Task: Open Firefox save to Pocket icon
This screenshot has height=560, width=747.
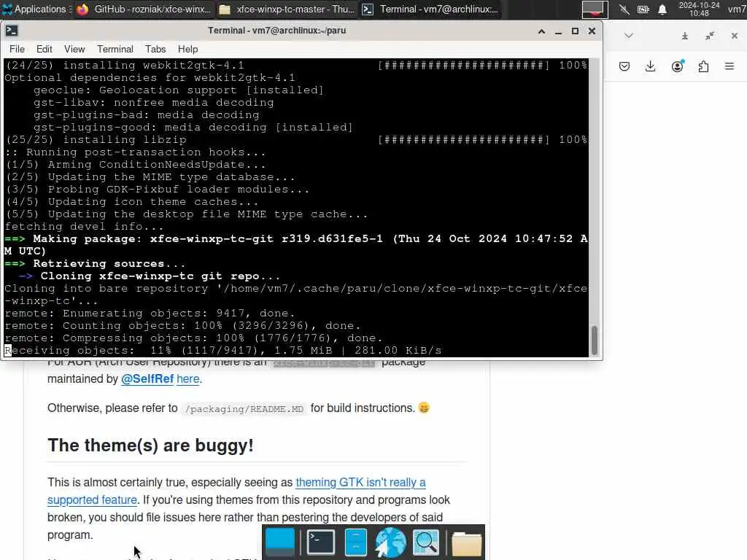Action: coord(624,66)
